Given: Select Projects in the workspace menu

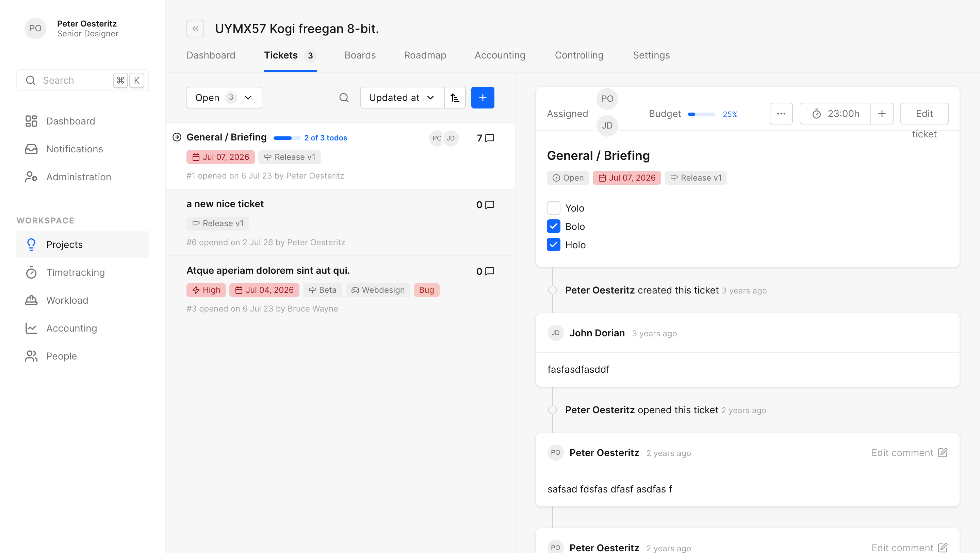Looking at the screenshot, I should point(83,245).
